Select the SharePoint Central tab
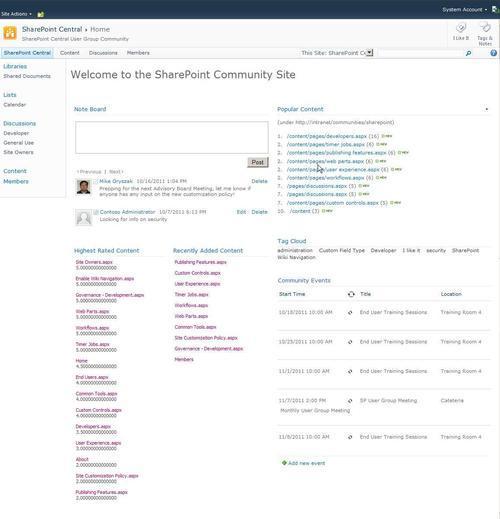The height and width of the screenshot is (519, 500). coord(27,53)
